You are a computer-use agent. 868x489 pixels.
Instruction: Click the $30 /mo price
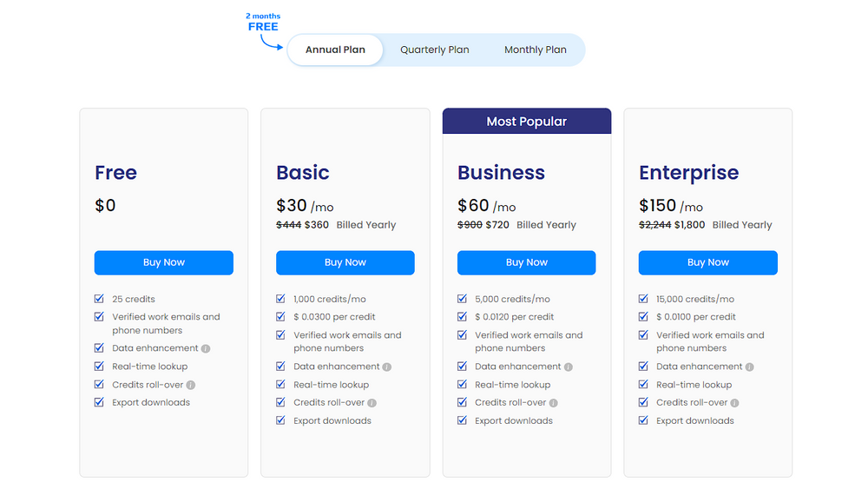point(305,206)
